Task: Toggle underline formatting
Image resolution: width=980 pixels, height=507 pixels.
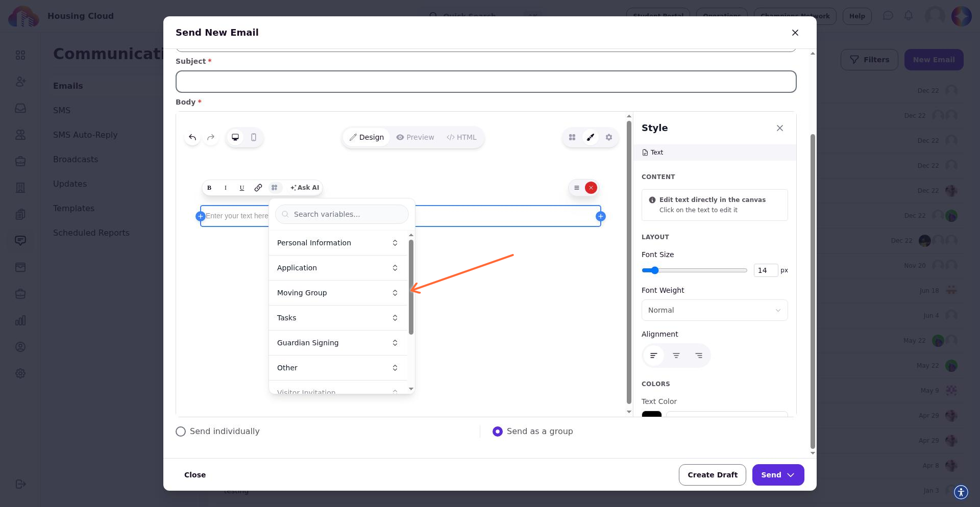Action: [242, 188]
